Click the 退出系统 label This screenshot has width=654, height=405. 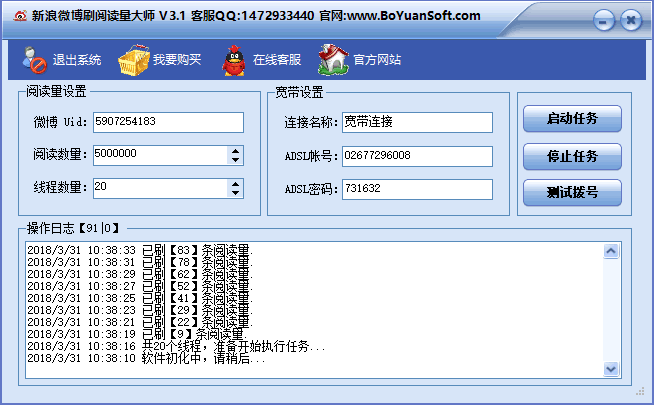pos(77,60)
